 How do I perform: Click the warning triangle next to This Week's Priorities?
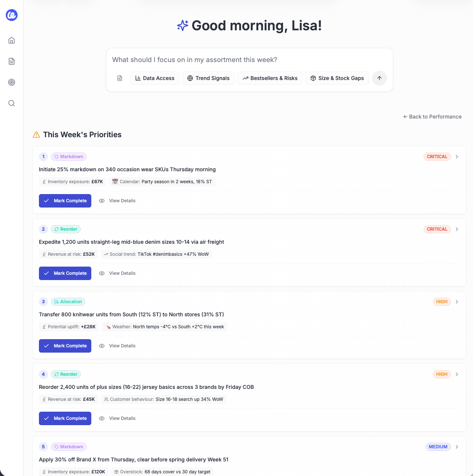(x=36, y=135)
